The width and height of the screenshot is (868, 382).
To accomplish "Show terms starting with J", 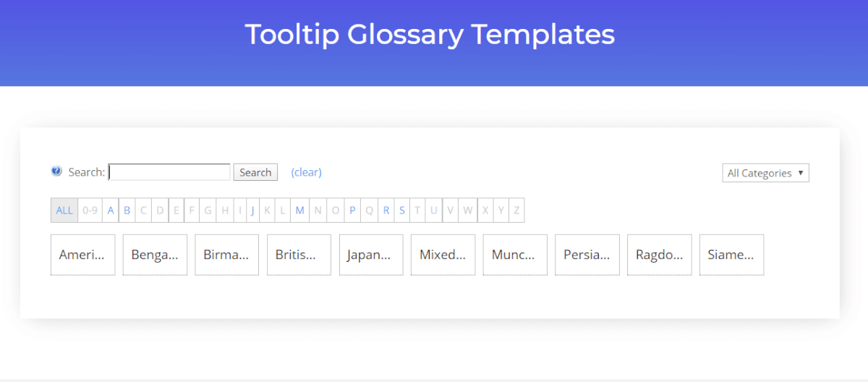I will tap(252, 211).
